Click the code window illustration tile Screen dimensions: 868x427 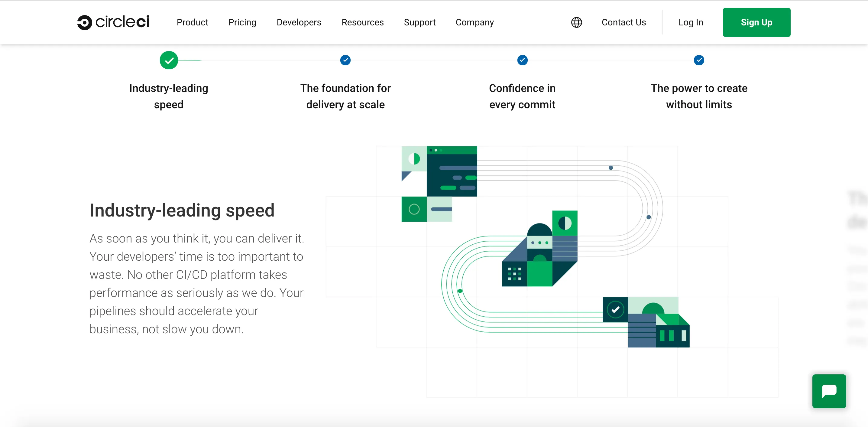click(452, 171)
